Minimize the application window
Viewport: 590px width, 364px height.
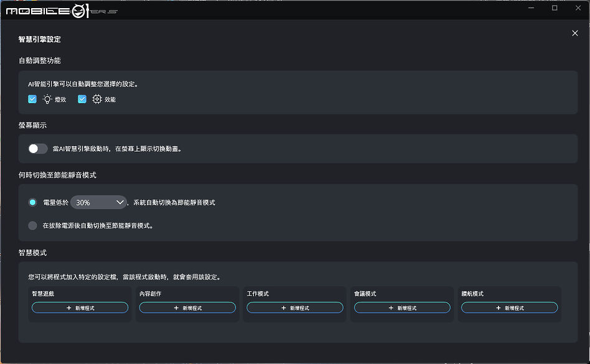531,8
